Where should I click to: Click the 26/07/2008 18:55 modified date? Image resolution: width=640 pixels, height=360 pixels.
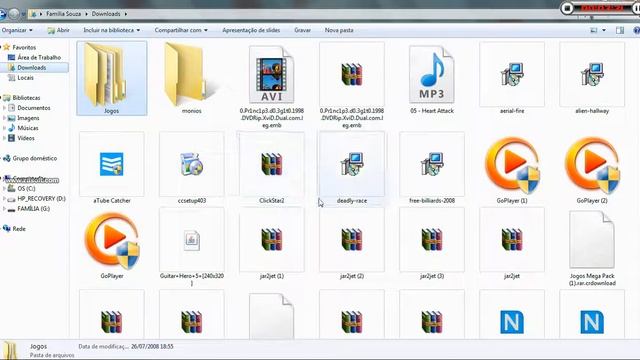pos(152,347)
